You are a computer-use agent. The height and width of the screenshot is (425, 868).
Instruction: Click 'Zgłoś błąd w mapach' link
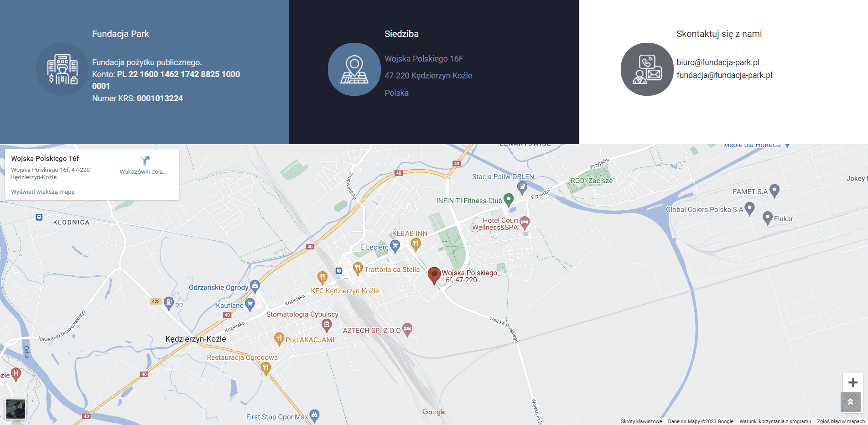tap(840, 421)
